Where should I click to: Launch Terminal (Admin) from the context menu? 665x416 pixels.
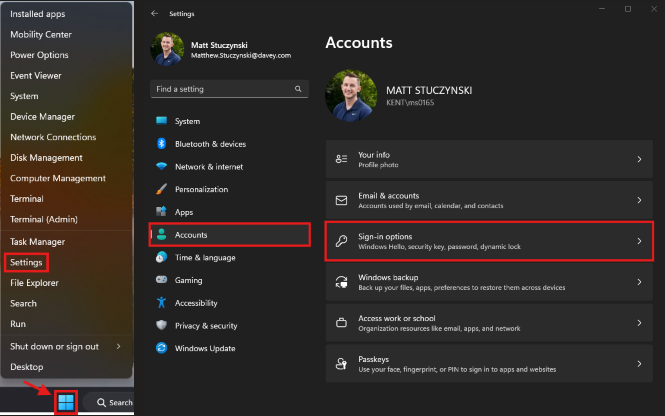44,220
